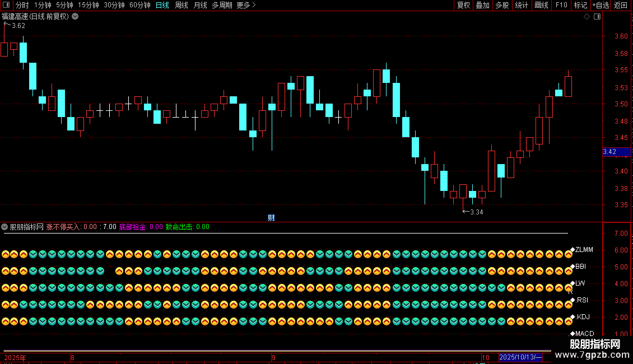Click 底部拾金 indicator value label

[141, 227]
